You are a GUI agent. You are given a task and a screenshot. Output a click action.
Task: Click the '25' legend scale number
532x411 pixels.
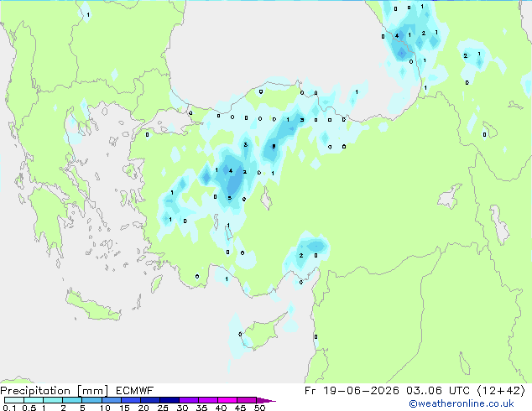[163, 408]
